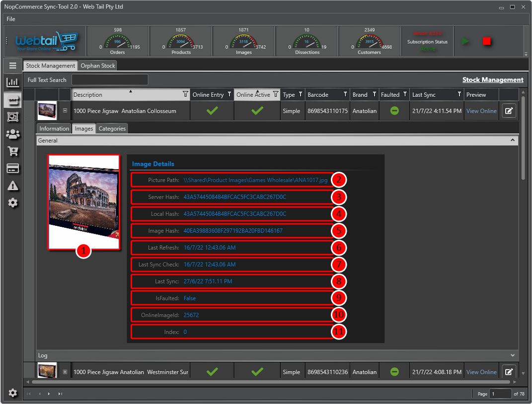Screen dimensions: 532x404
Task: Click View Online link for Anatolian Collosseum
Action: click(x=481, y=111)
